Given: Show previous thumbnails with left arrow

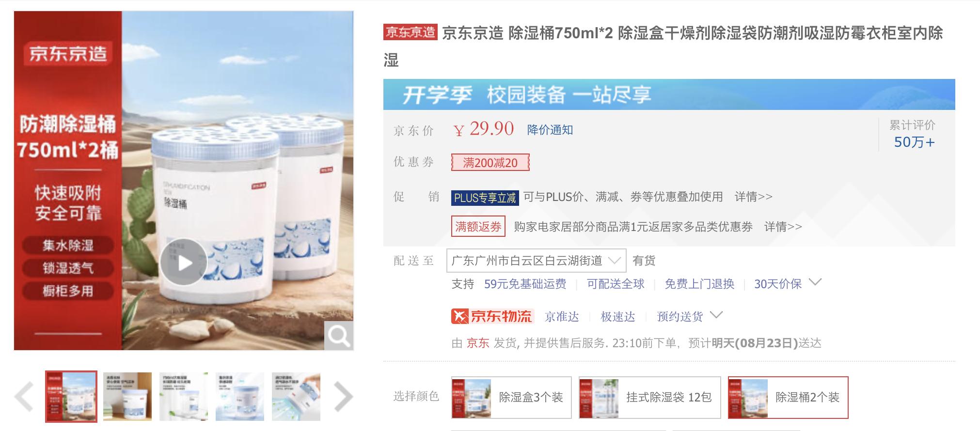Looking at the screenshot, I should tap(24, 397).
